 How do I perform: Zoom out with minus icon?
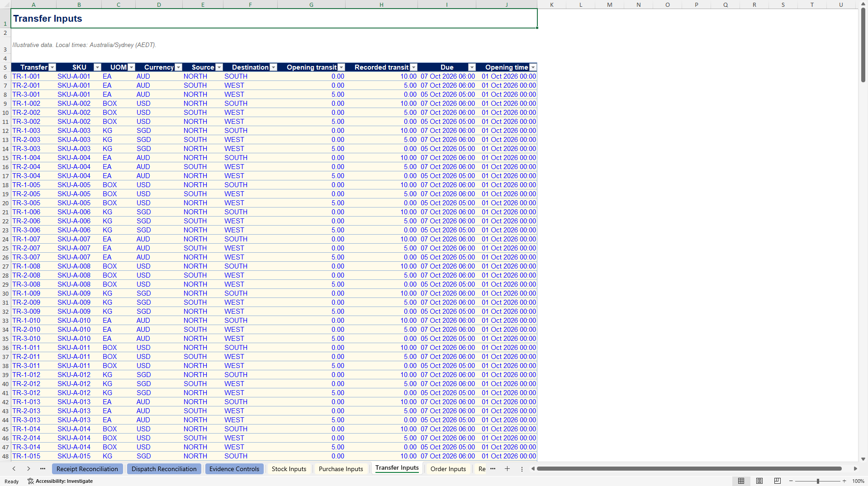[x=791, y=481]
